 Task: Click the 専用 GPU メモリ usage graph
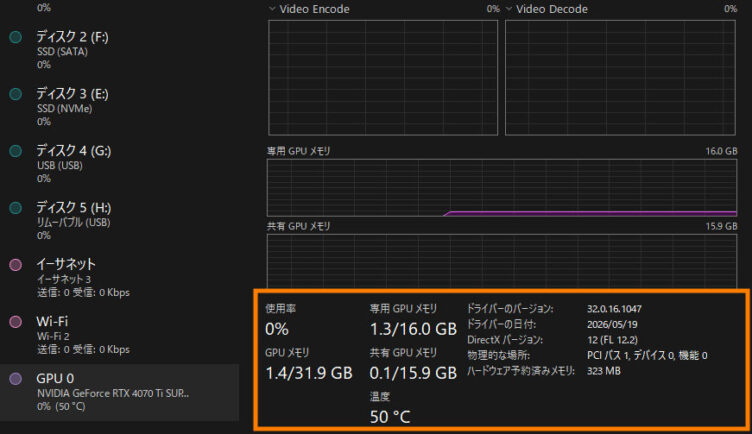(502, 188)
